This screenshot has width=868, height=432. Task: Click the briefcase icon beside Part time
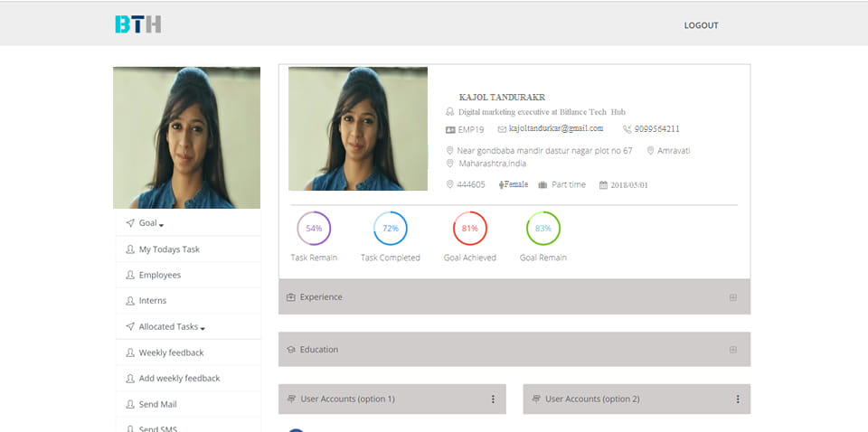542,184
